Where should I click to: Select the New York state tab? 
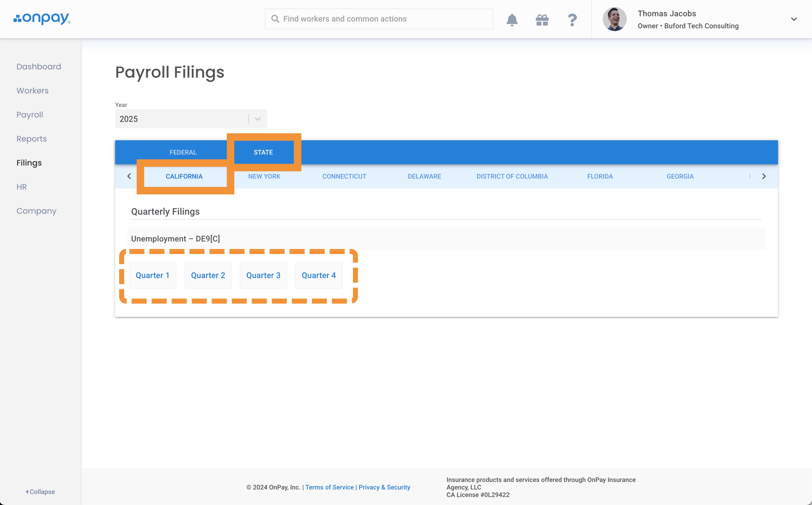[264, 176]
